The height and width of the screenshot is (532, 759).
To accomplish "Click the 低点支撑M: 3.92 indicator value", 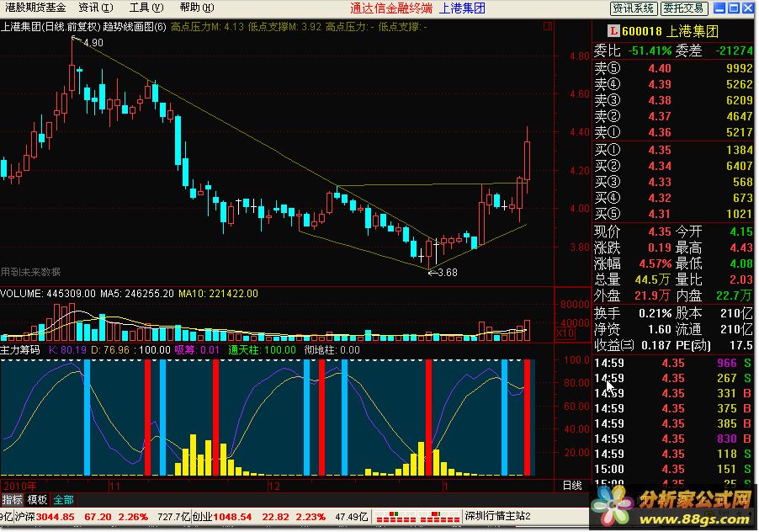I will (284, 27).
